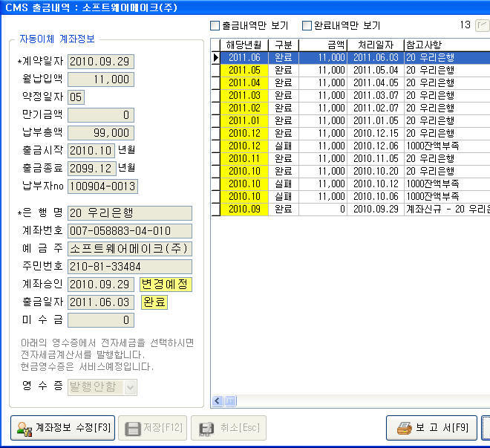Select the 2011.02 cell
This screenshot has width=490, height=448.
[x=244, y=108]
